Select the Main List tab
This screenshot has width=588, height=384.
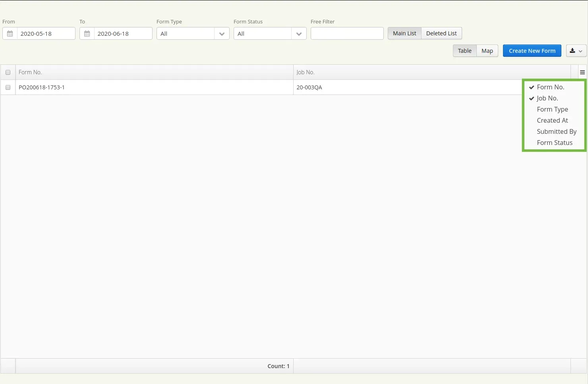(x=404, y=33)
